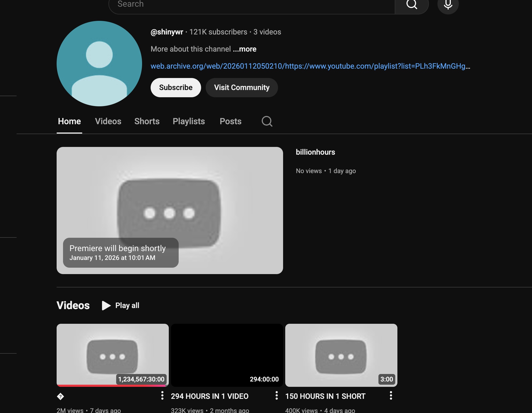
Task: Click the search magnifier button
Action: [x=412, y=5]
